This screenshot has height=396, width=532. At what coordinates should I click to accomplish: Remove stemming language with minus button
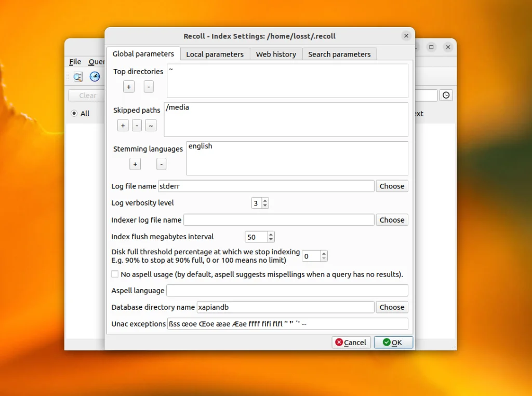161,164
